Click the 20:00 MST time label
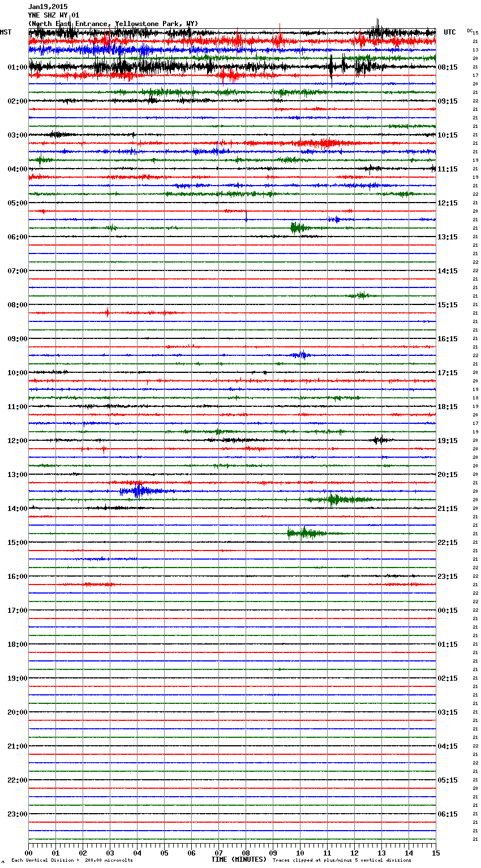 tap(18, 712)
